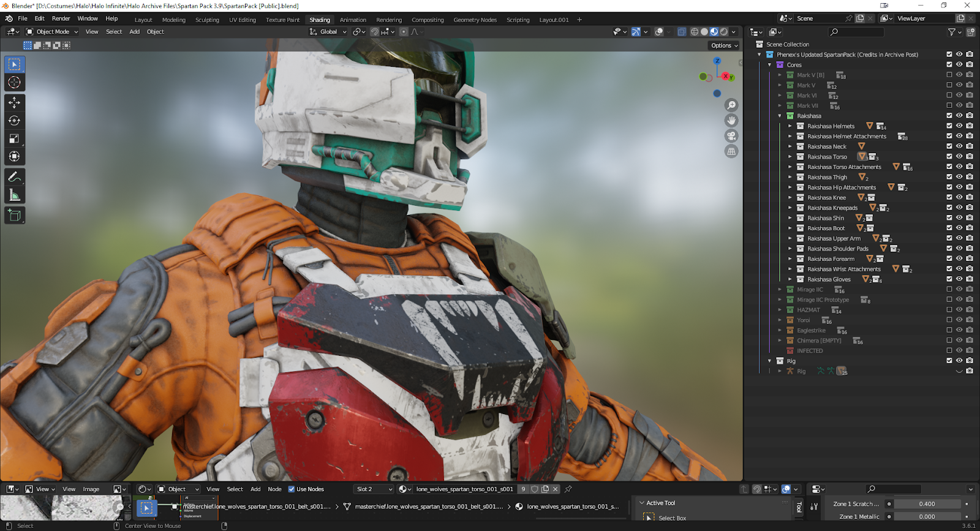Viewport: 980px width, 531px height.
Task: Switch to wireframe viewport shading
Action: coord(695,32)
